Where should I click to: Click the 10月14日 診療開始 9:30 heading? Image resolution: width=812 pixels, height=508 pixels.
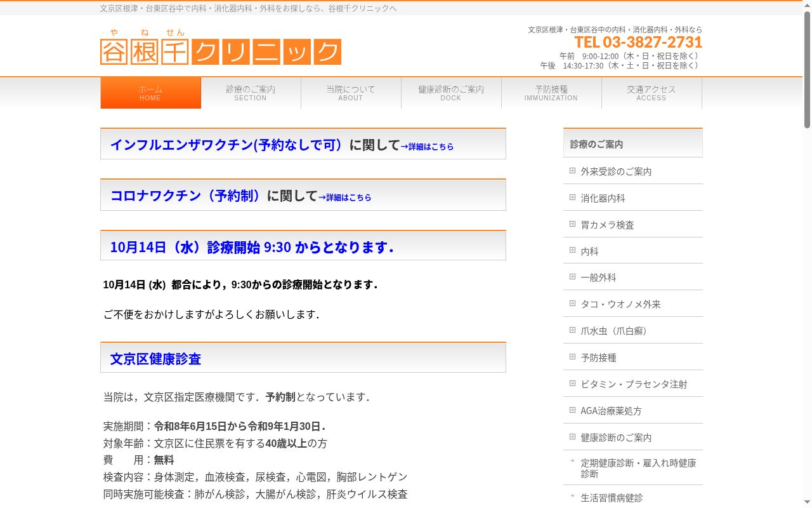pyautogui.click(x=252, y=247)
